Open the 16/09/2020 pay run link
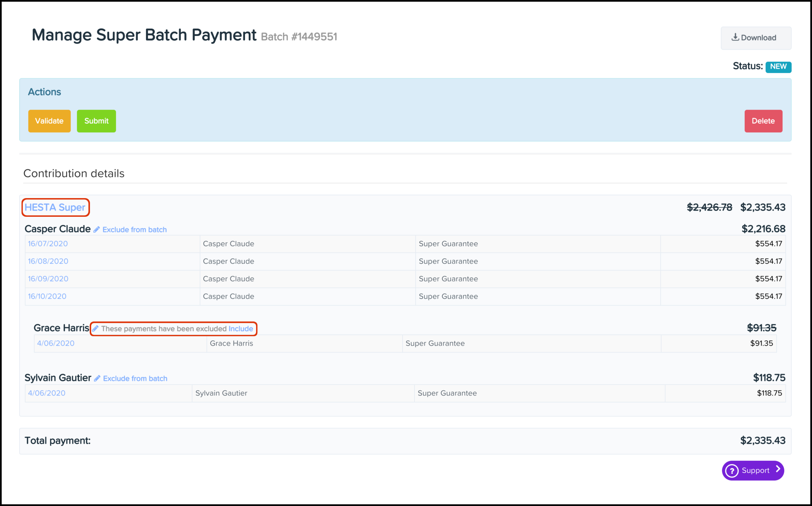Screen dimensions: 812x506 tap(48, 279)
